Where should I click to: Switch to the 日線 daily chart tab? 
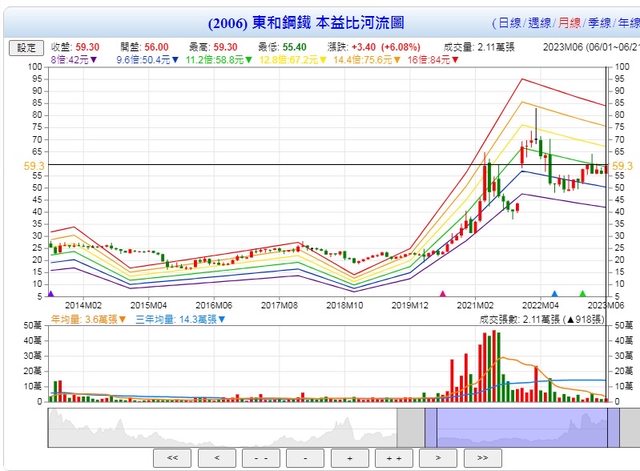click(509, 23)
